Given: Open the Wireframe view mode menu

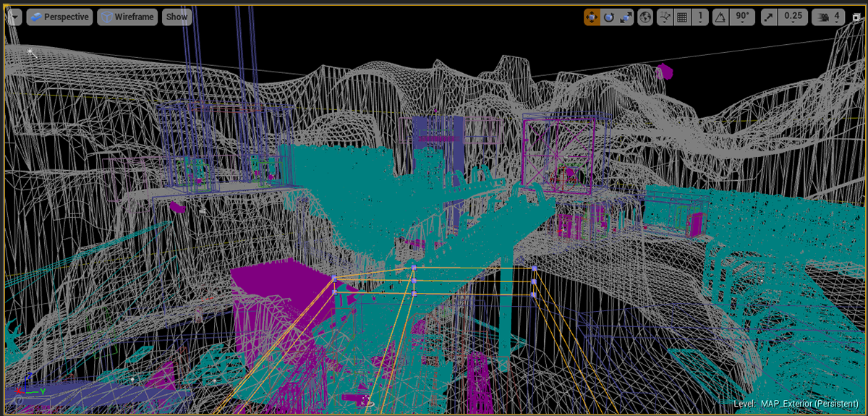Looking at the screenshot, I should click(127, 17).
